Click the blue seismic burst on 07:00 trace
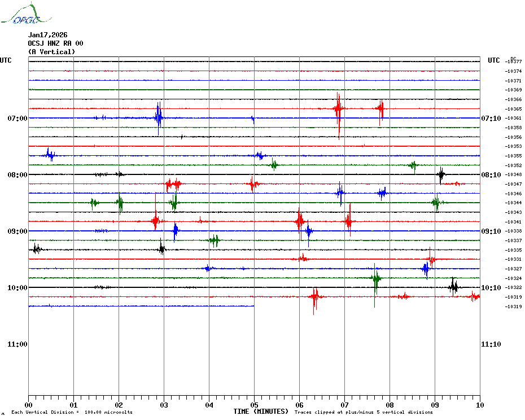Image resolution: width=525 pixels, height=420 pixels. (x=159, y=117)
